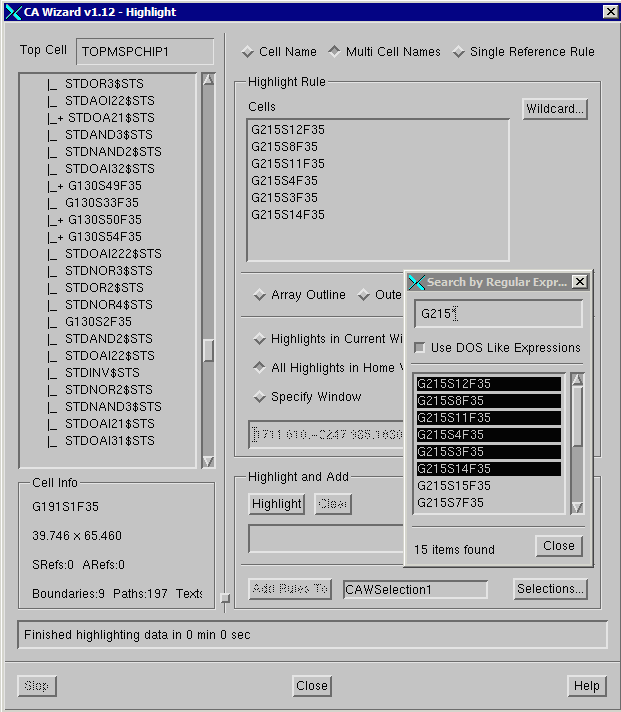Screen dimensions: 621x712
Task: Click highlighted G215S4F35 in search results
Action: (x=489, y=435)
